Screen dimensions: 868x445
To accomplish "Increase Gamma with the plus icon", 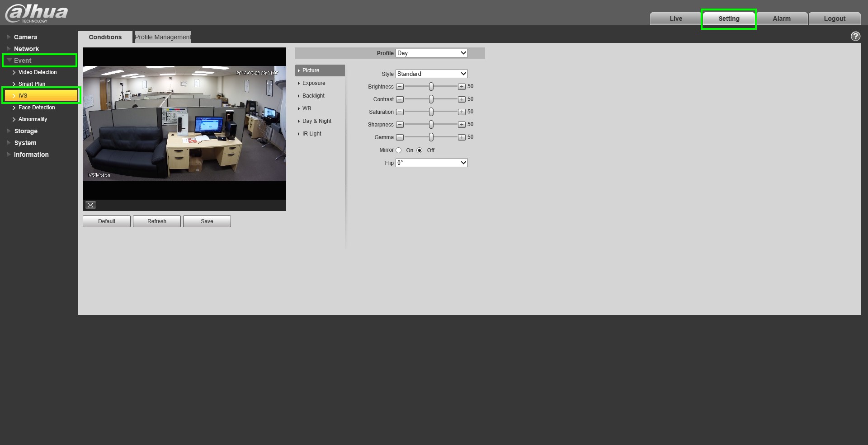I will coord(462,137).
